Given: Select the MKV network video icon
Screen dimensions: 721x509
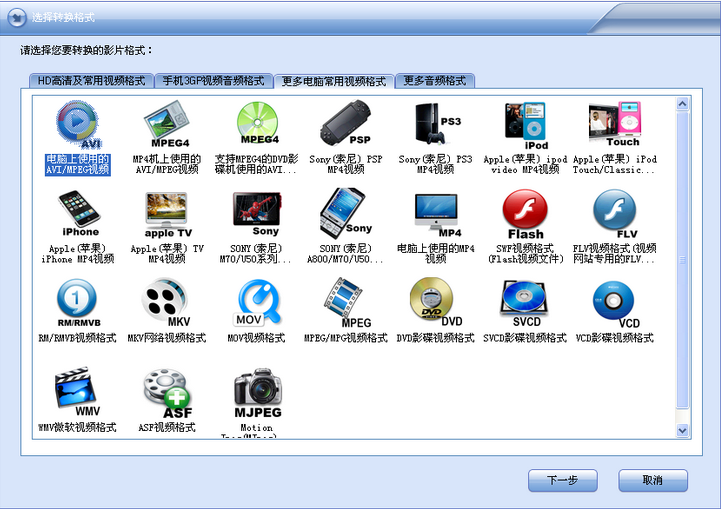Looking at the screenshot, I should click(x=166, y=303).
